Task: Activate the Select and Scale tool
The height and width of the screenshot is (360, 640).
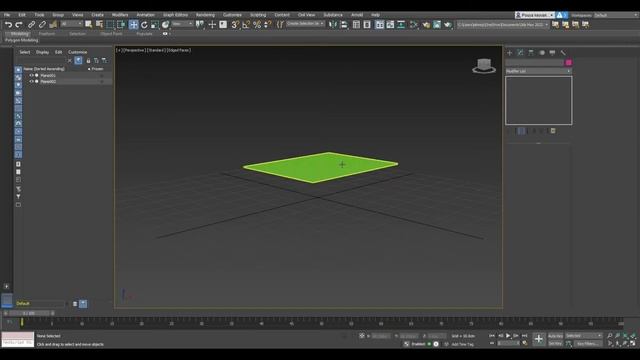Action: coord(155,24)
